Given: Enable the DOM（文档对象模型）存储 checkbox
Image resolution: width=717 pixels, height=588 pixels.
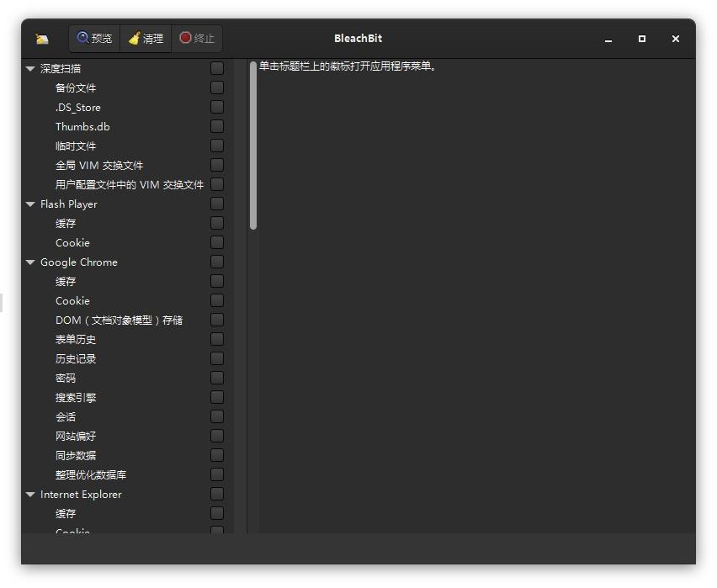Looking at the screenshot, I should [217, 320].
